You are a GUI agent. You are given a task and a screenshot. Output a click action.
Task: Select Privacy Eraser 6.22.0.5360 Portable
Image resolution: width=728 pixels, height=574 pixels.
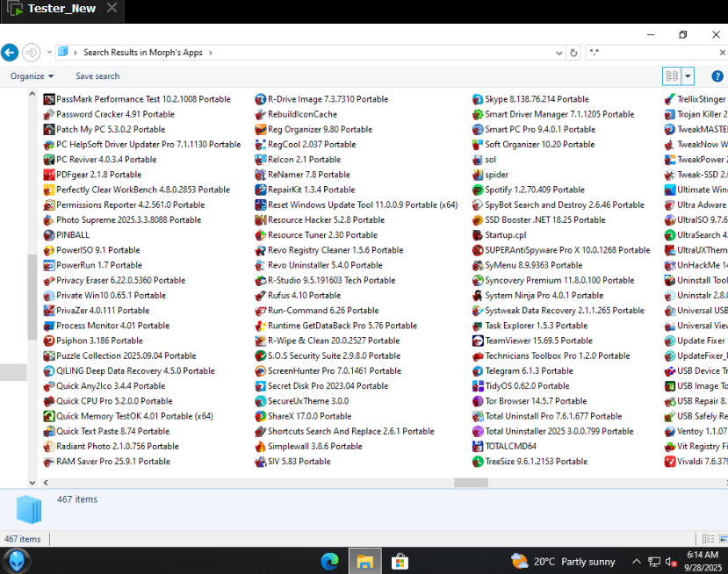tap(114, 280)
